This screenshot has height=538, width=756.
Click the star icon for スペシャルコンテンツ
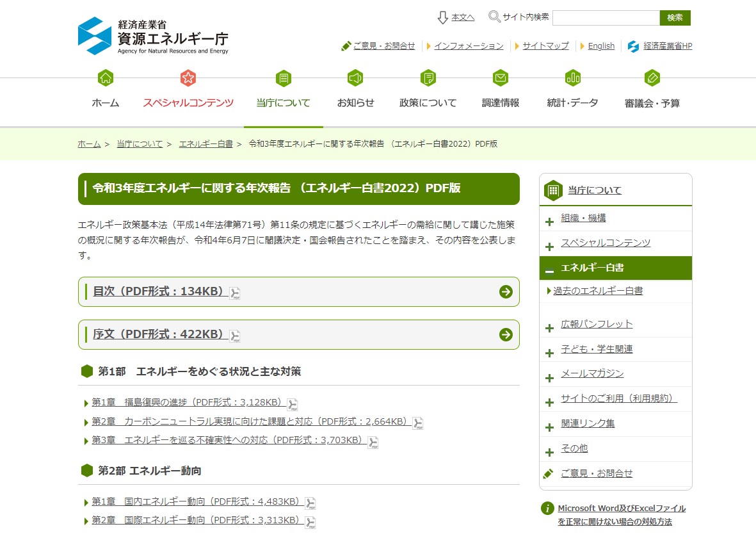[x=188, y=78]
